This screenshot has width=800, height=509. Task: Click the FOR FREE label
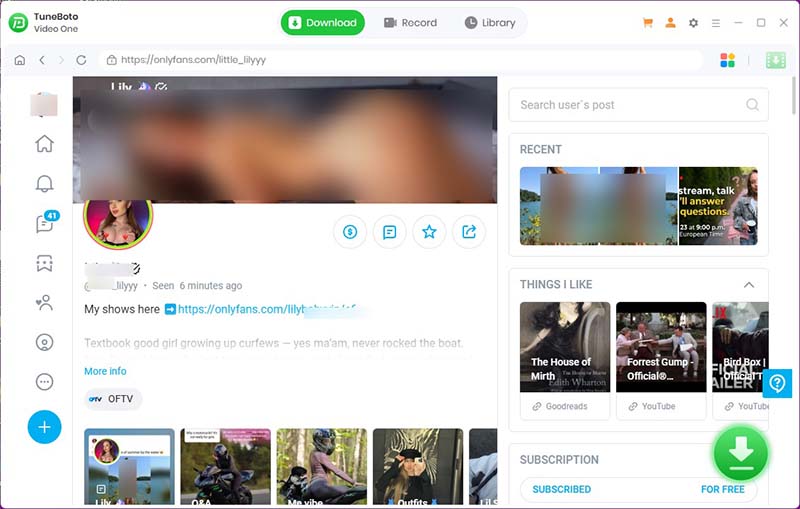(722, 490)
